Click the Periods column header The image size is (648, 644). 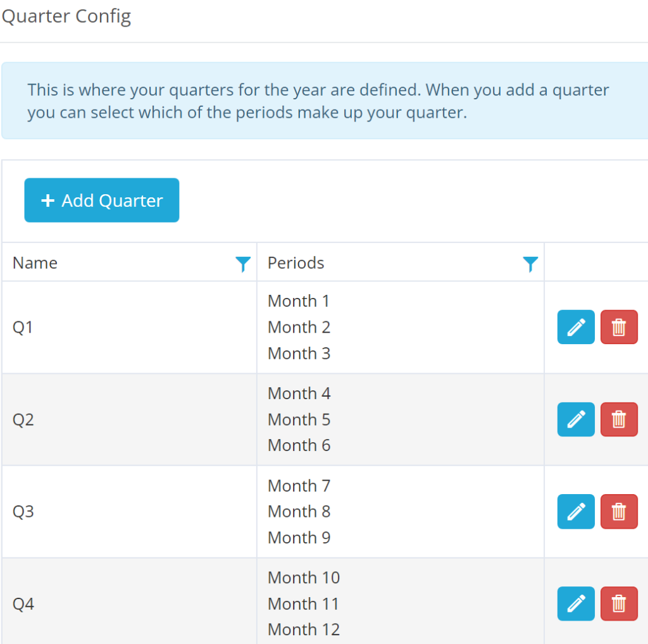tap(296, 263)
